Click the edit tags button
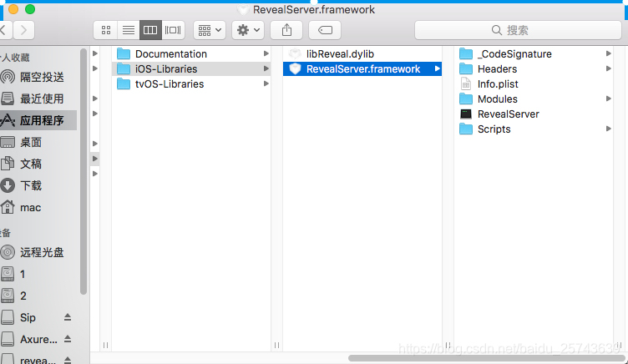 coord(325,30)
